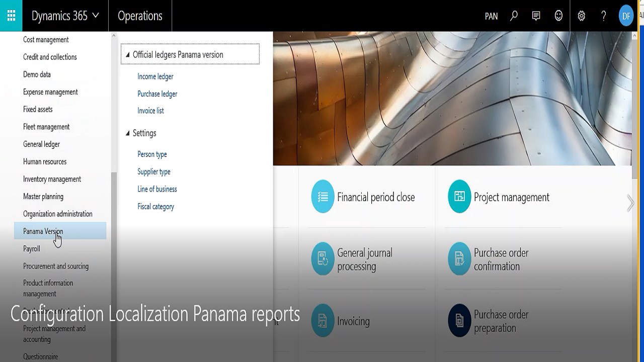Viewport: 644px width, 362px height.
Task: Select Questionnaire module
Action: coord(40,356)
